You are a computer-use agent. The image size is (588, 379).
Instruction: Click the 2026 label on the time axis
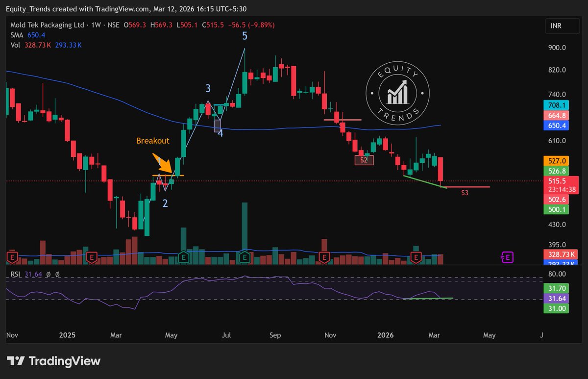point(385,335)
